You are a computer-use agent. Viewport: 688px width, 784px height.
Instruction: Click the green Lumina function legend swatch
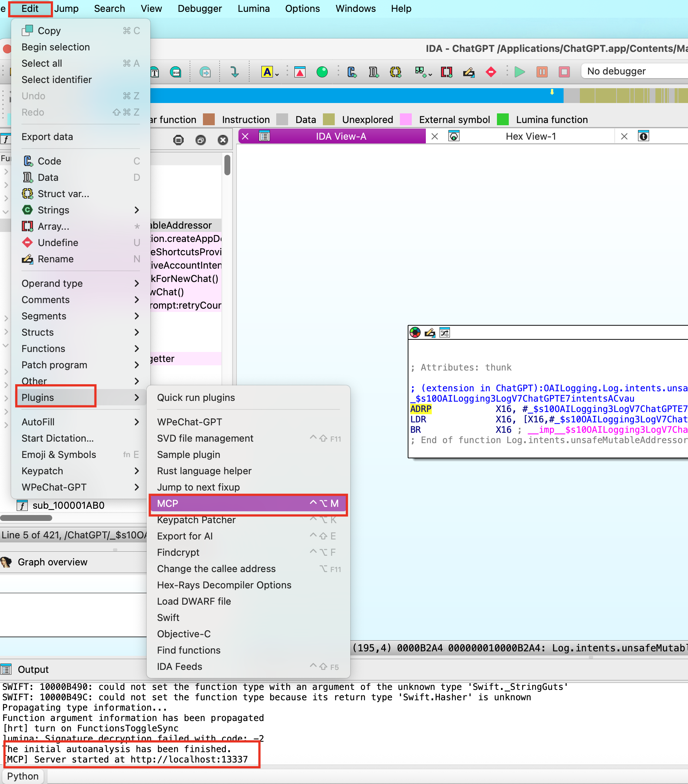502,120
